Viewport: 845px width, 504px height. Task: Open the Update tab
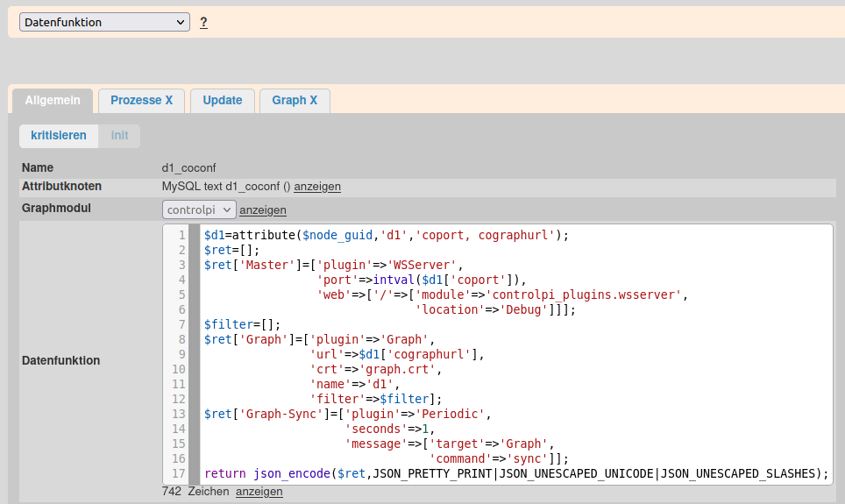[x=222, y=101]
